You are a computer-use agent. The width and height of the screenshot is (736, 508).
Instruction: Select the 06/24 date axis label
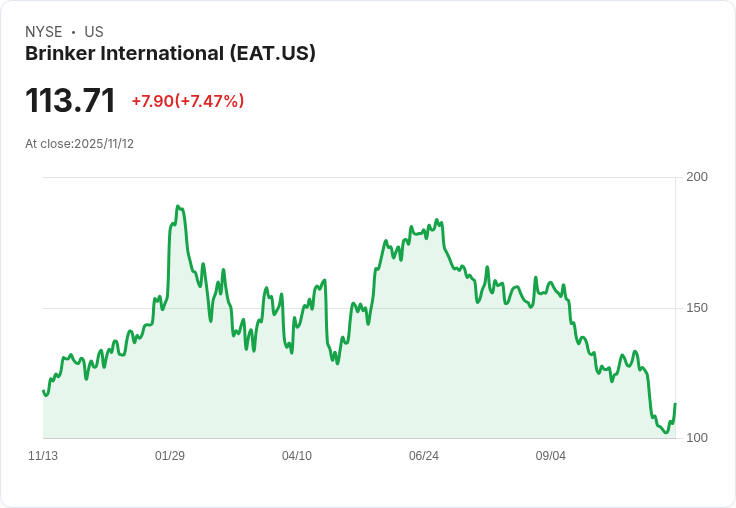(424, 456)
